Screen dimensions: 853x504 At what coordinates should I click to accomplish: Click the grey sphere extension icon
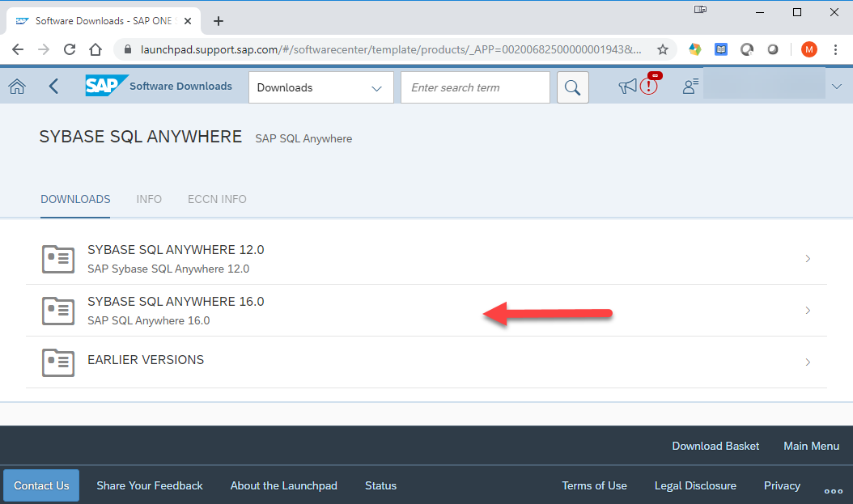(773, 49)
